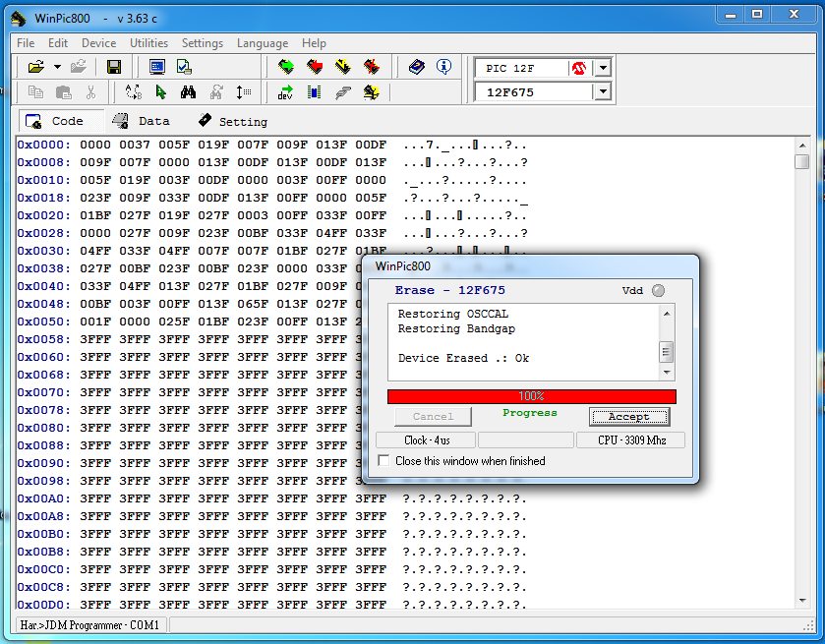
Task: Click the grayed-out reload file icon
Action: (x=79, y=67)
